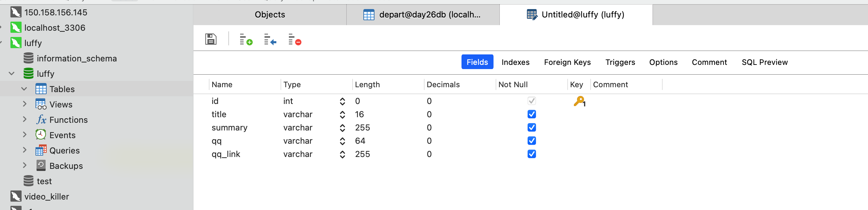Open type dropdown for id field
Screen dimensions: 868x210
click(342, 102)
